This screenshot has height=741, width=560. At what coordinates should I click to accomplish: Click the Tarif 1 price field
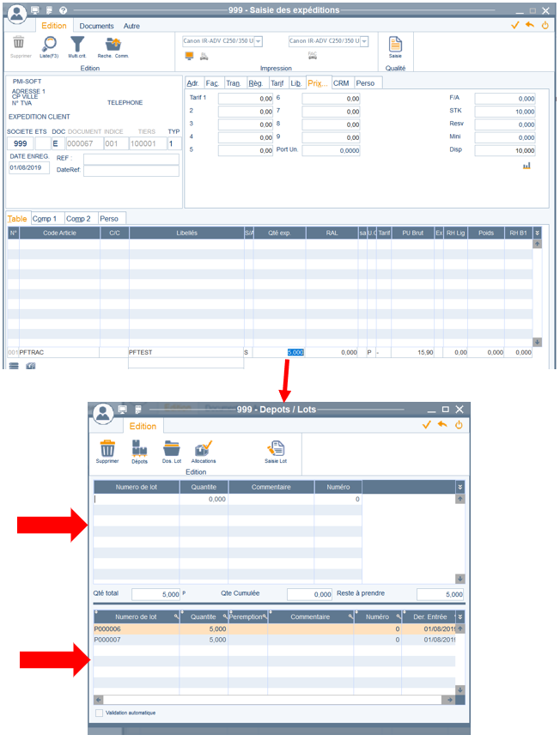(x=246, y=99)
